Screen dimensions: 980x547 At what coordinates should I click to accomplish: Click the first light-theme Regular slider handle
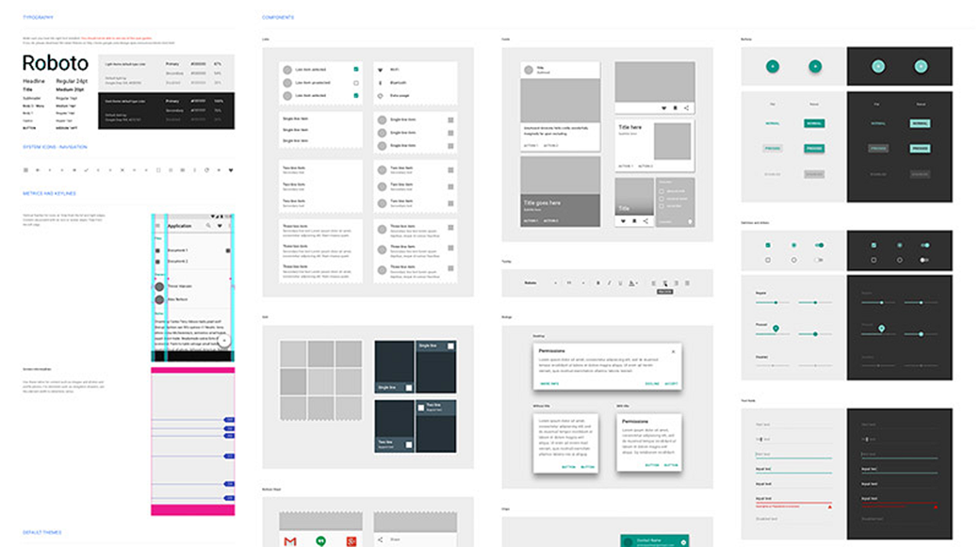click(x=776, y=303)
